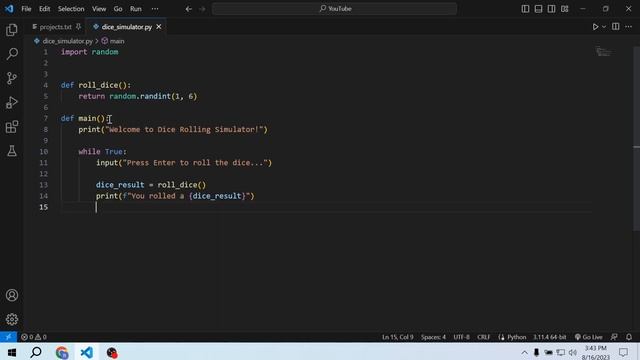This screenshot has height=360, width=640.
Task: Close the dice_simulator.py tab
Action: point(159,27)
